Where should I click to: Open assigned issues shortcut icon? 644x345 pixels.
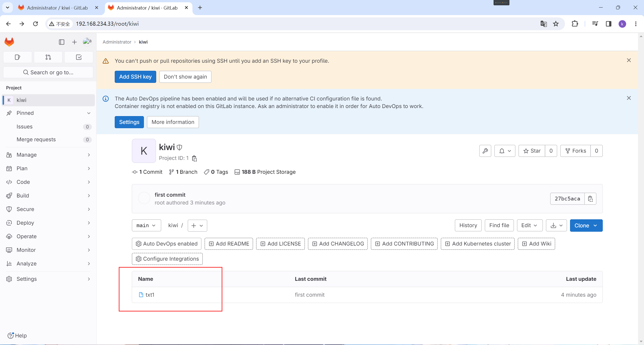[x=17, y=57]
